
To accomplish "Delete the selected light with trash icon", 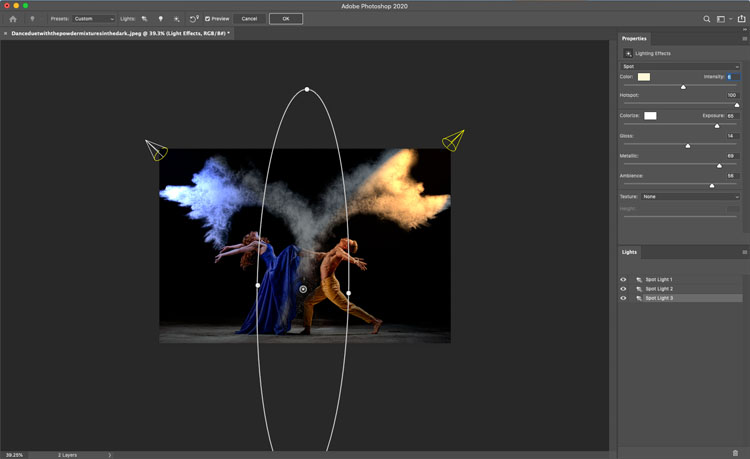I will coord(735,453).
